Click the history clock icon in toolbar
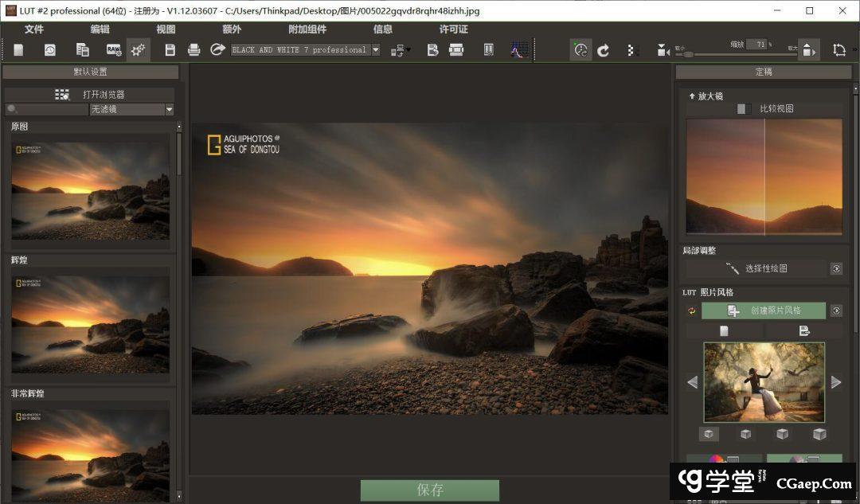Screen dimensions: 860x504 pyautogui.click(x=50, y=50)
